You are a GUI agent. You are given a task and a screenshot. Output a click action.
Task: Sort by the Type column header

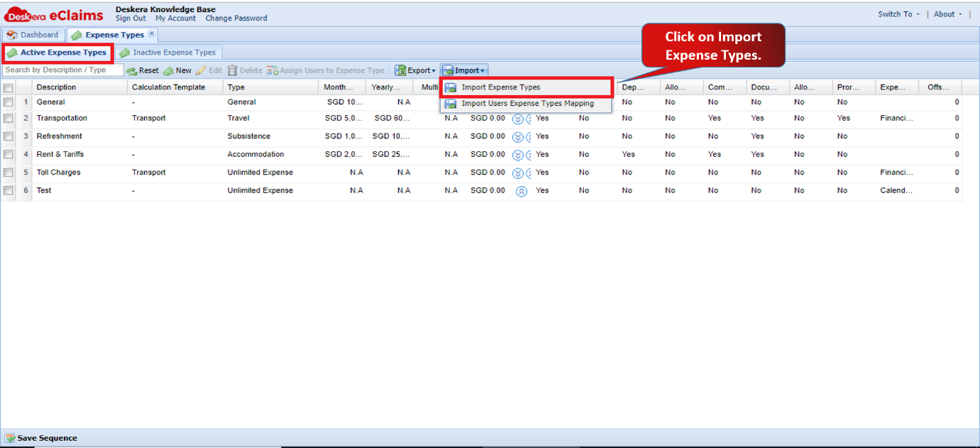pos(271,87)
